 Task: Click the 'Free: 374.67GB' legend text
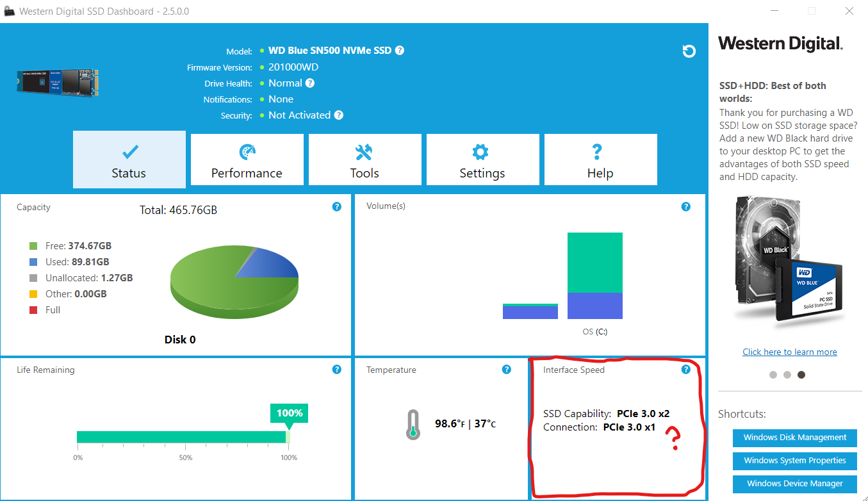(x=78, y=246)
